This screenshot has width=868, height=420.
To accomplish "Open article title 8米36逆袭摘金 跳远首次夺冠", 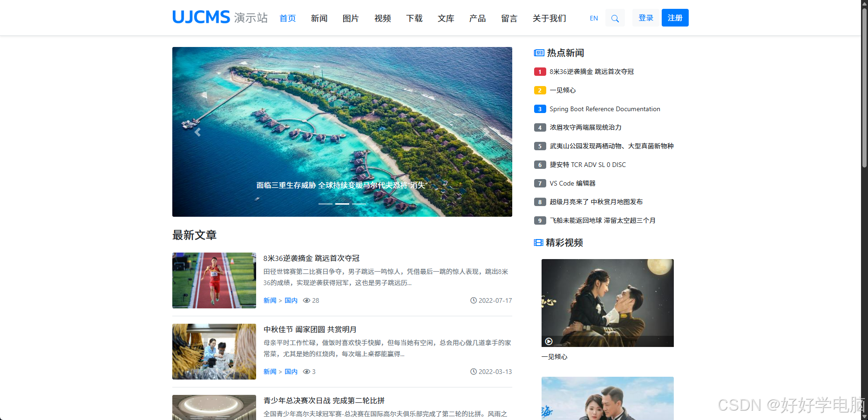I will 312,258.
